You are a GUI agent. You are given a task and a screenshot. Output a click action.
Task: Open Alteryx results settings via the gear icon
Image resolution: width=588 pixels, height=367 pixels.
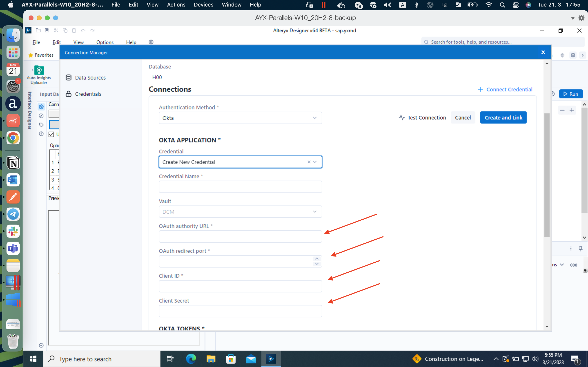(x=573, y=55)
